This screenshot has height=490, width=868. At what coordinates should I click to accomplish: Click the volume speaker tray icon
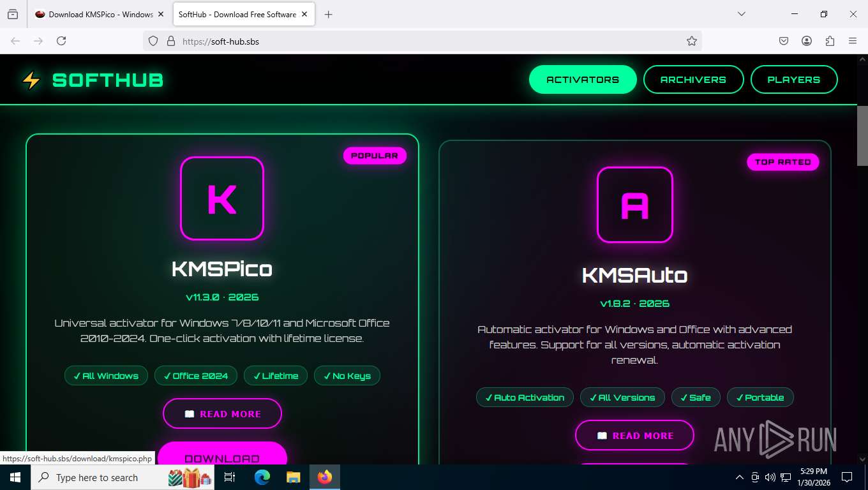[770, 477]
